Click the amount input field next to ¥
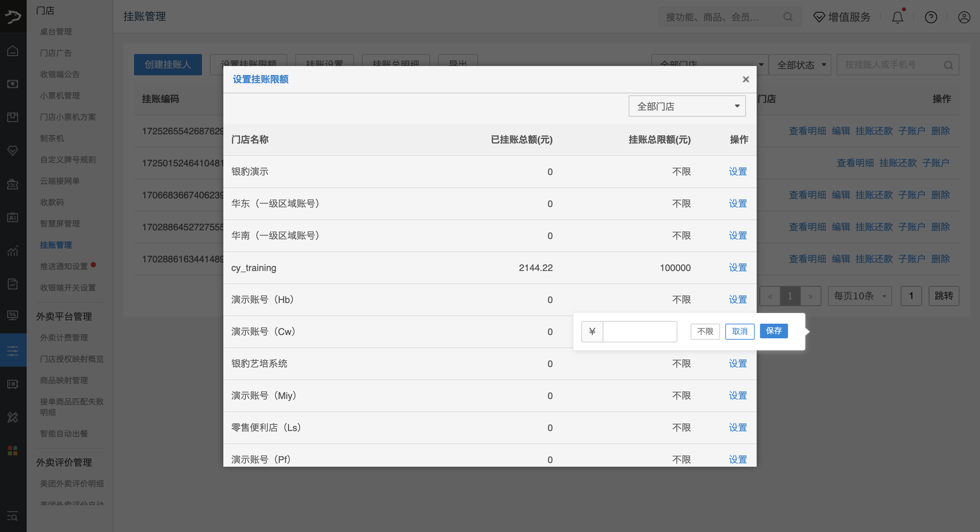Image resolution: width=980 pixels, height=532 pixels. tap(640, 331)
